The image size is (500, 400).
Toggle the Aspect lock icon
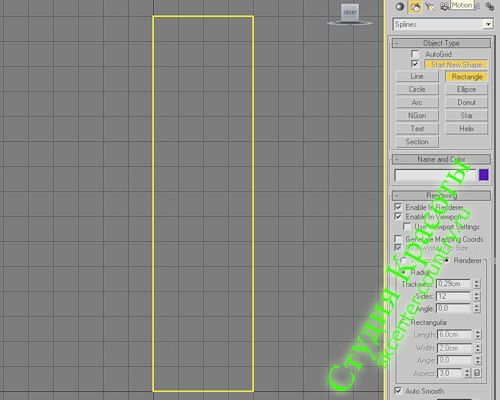coord(477,373)
